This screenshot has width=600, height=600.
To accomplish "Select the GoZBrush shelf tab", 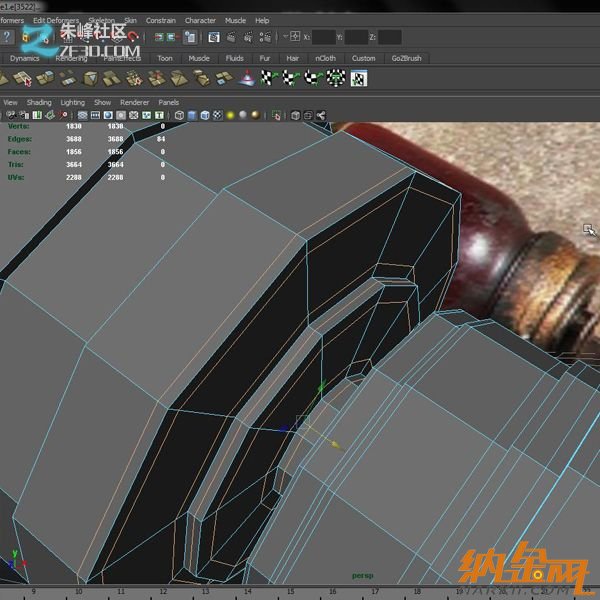I will tap(407, 58).
